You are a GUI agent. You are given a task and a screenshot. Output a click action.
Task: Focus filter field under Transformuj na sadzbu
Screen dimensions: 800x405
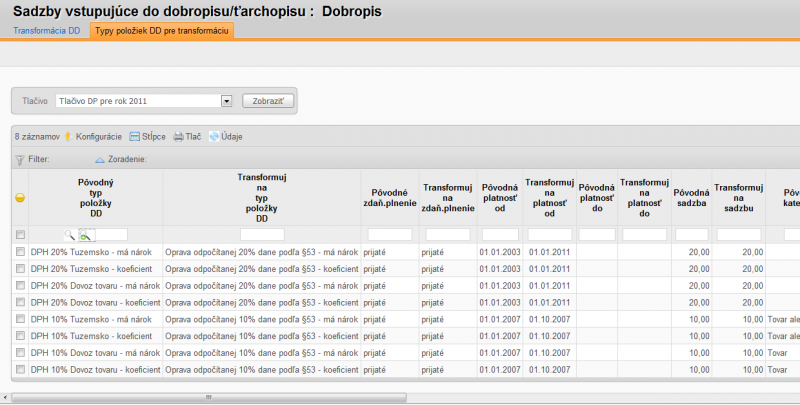(739, 235)
